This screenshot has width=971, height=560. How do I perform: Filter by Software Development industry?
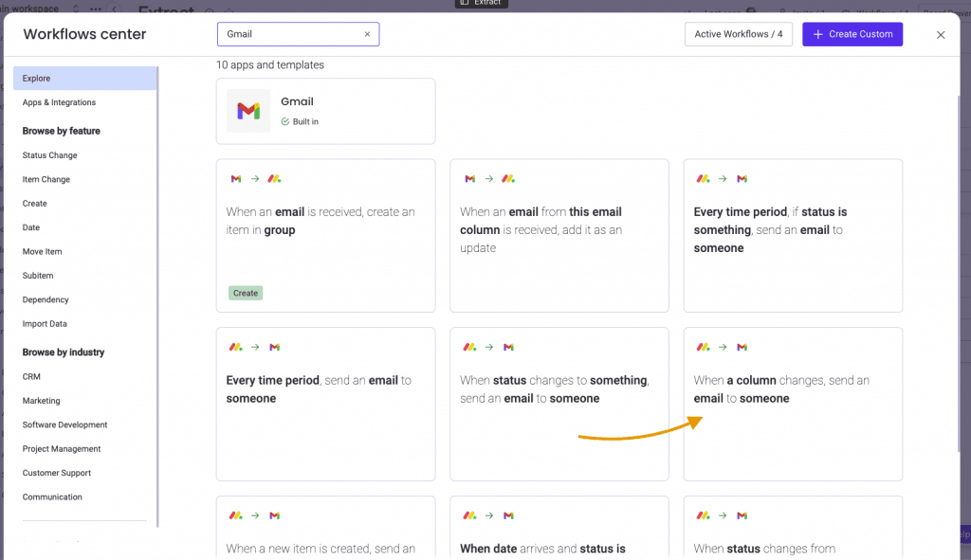(x=64, y=425)
